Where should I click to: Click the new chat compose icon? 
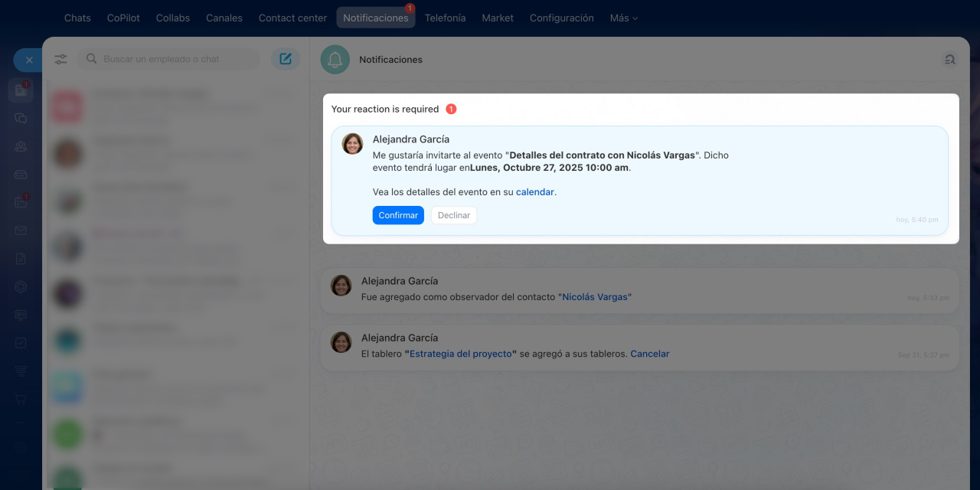(x=286, y=59)
